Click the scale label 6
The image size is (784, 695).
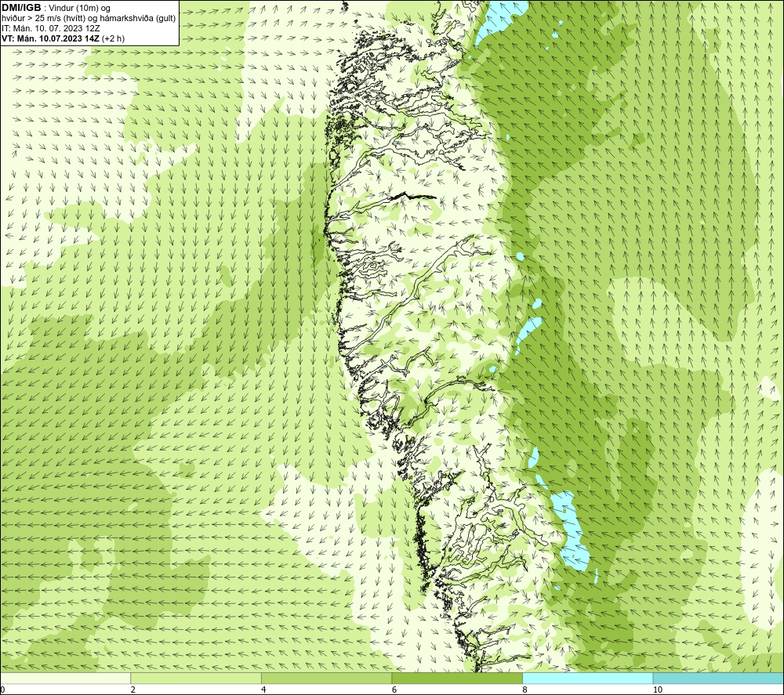click(394, 690)
